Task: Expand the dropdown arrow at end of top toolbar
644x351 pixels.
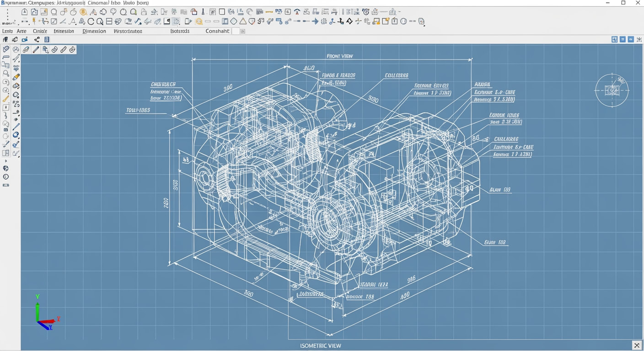Action: [x=400, y=12]
